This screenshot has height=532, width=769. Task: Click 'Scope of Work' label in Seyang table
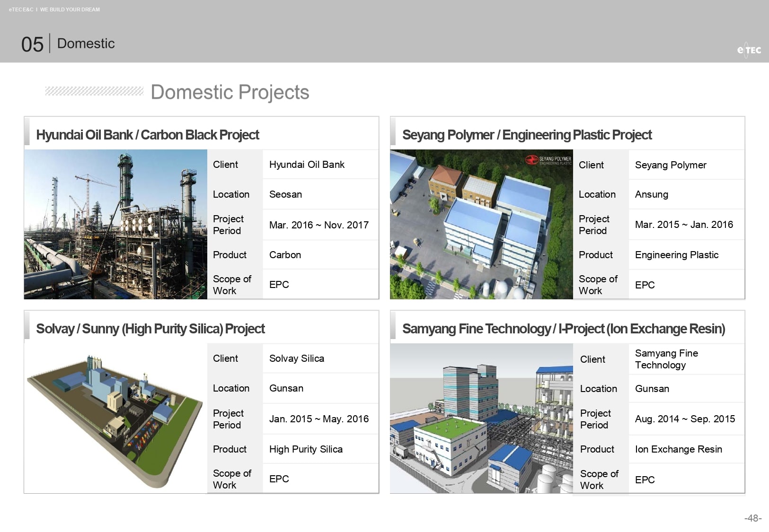tap(598, 285)
